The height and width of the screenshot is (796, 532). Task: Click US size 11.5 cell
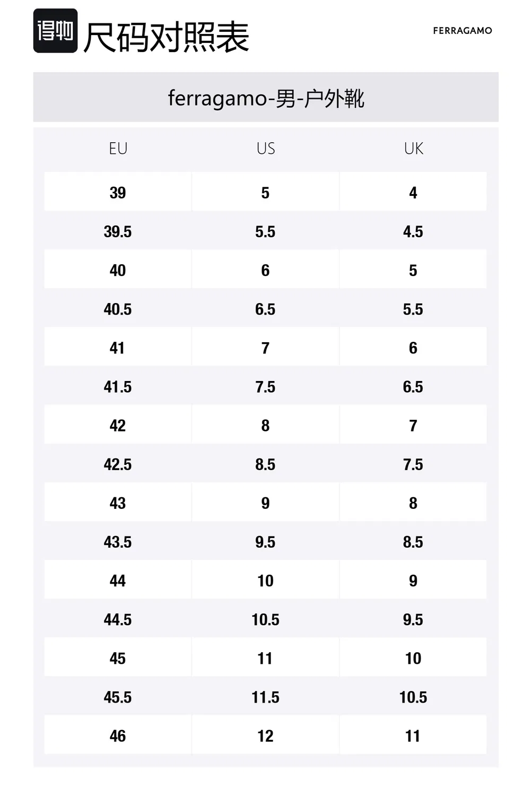click(x=265, y=696)
